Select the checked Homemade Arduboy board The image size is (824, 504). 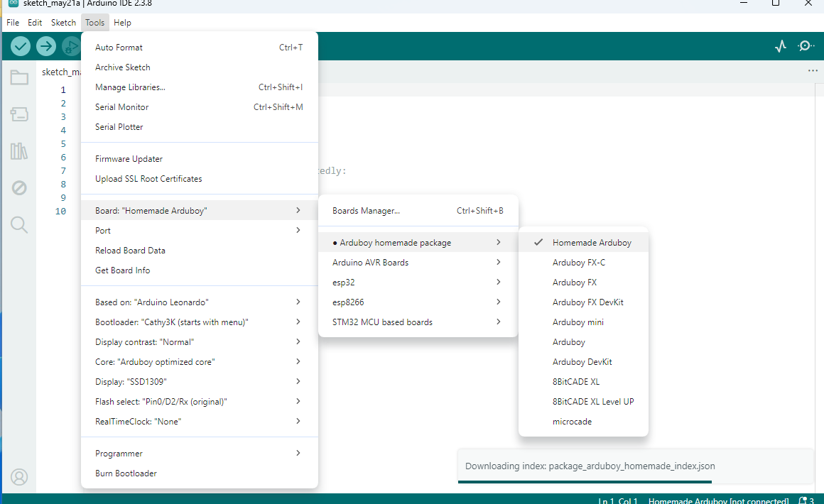point(583,243)
